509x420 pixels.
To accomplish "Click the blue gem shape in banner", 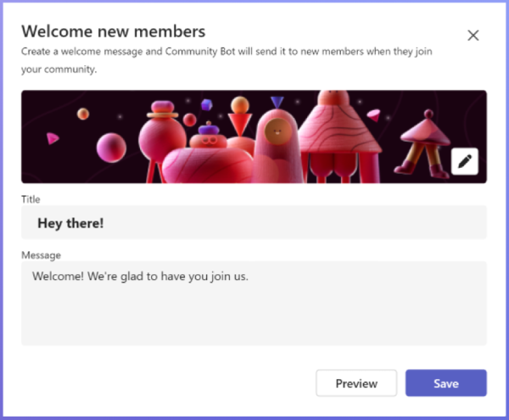I will (206, 104).
